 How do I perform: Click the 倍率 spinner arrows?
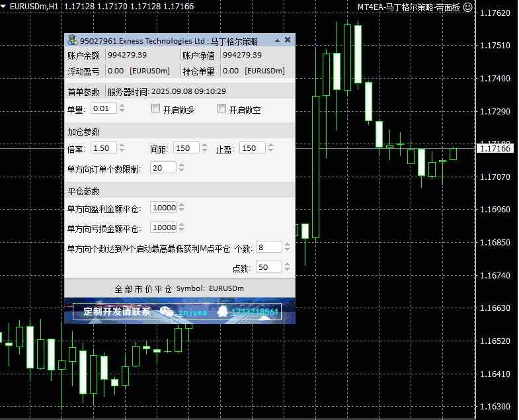tap(122, 148)
